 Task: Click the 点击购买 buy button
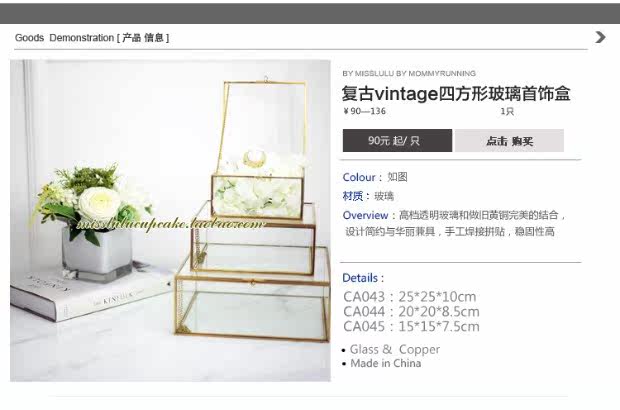[x=509, y=140]
